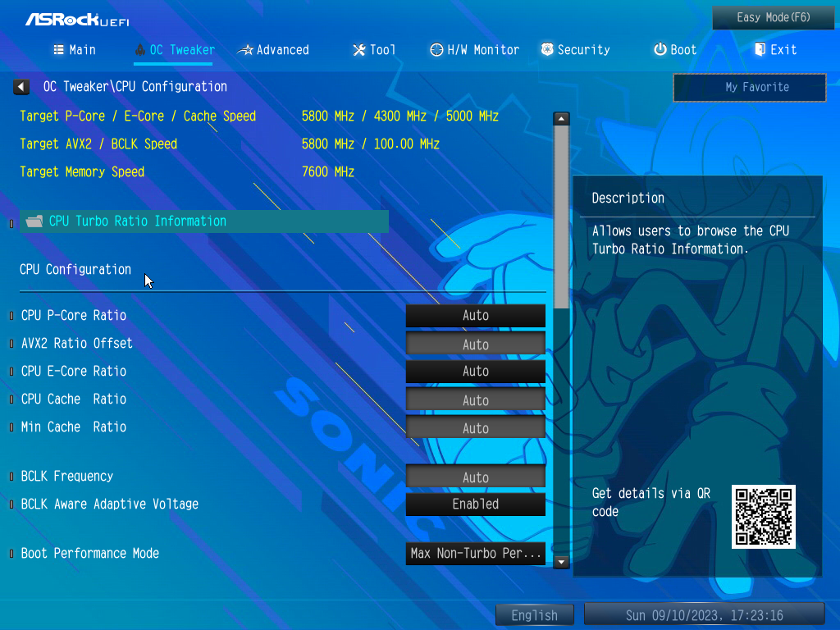Click CPU Cache Ratio Auto field
This screenshot has height=630, width=840.
tap(476, 399)
